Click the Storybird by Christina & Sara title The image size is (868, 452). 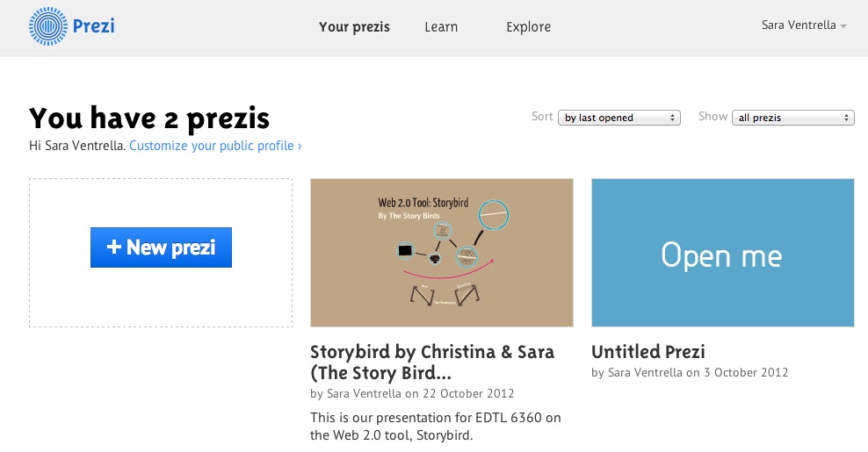[x=432, y=362]
